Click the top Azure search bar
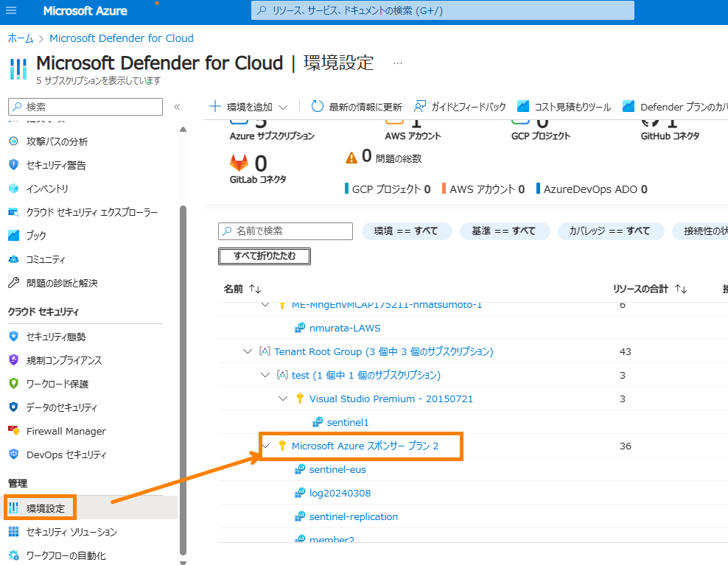This screenshot has height=565, width=728. click(442, 10)
